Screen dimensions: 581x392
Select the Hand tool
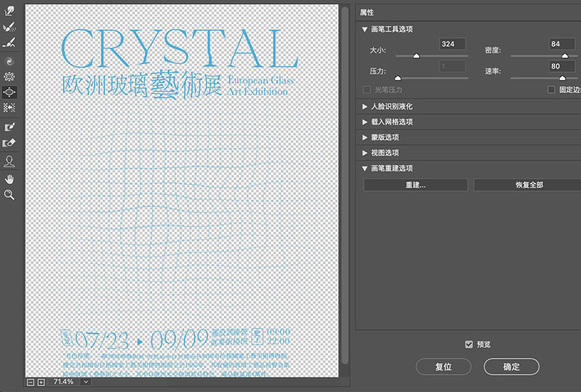click(9, 180)
